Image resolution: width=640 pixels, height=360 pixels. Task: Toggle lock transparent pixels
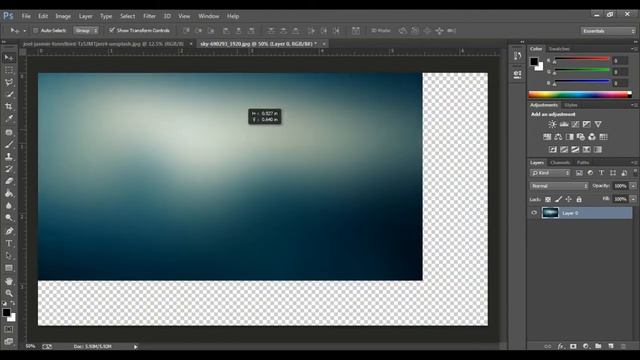click(x=548, y=199)
